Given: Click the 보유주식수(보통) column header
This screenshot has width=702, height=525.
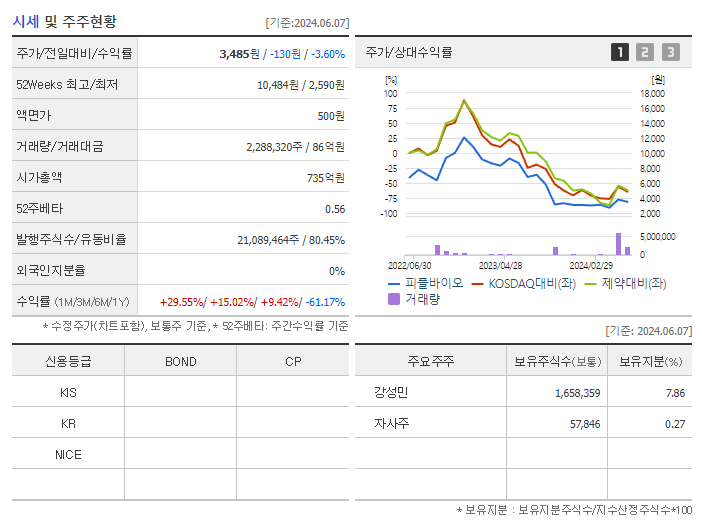Looking at the screenshot, I should (557, 361).
